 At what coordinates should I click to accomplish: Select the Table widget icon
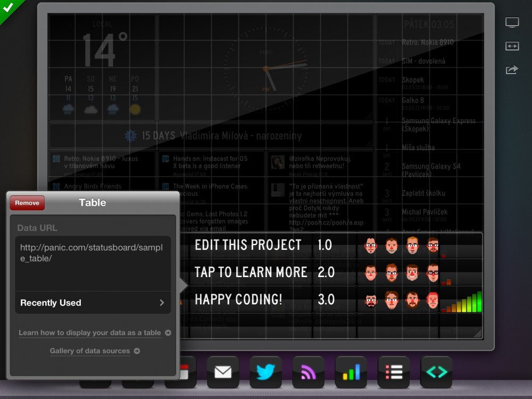point(393,372)
